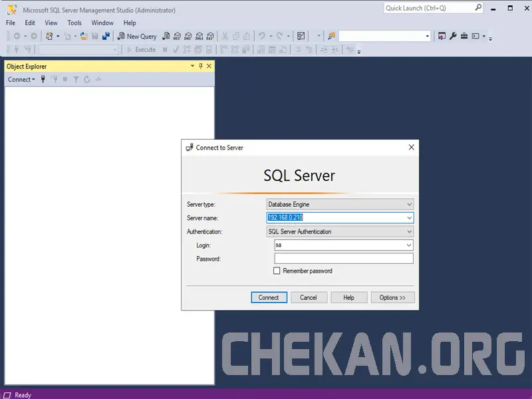Open the Edit menu

pos(30,23)
